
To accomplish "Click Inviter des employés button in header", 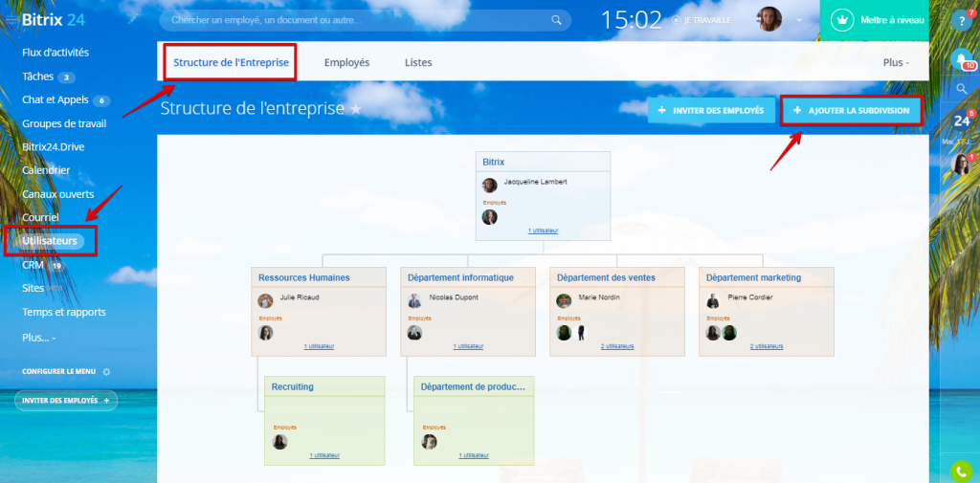I will (x=712, y=110).
